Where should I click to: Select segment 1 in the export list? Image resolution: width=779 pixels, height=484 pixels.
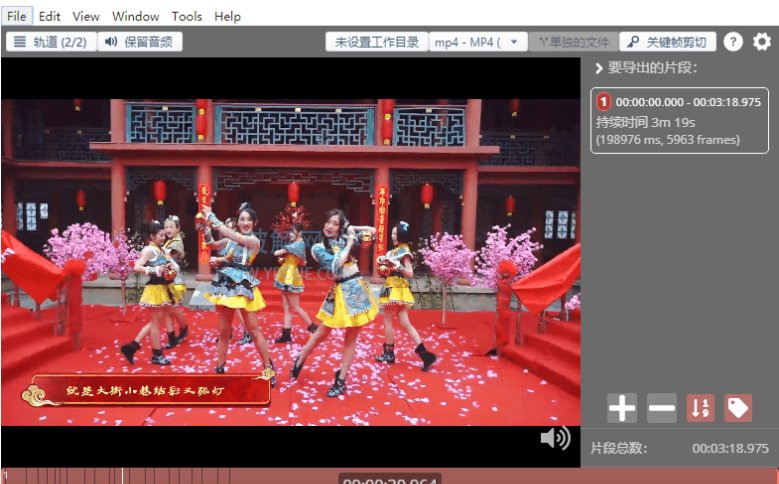click(x=679, y=121)
